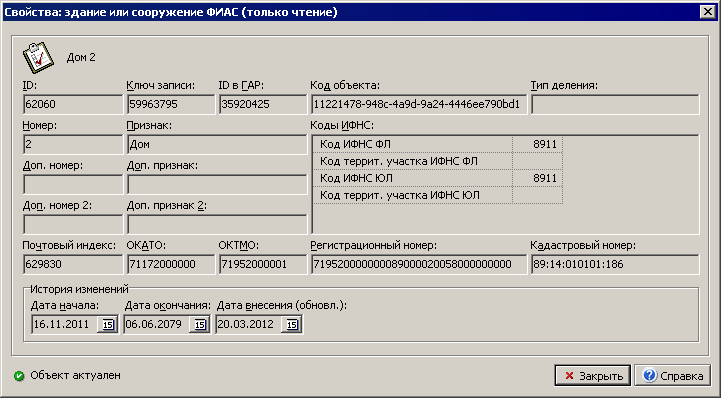The height and width of the screenshot is (398, 721).
Task: Click the Признак field containing Дом
Action: tap(217, 144)
